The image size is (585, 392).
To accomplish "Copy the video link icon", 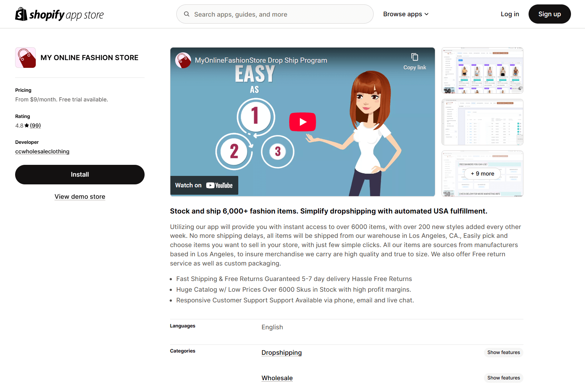I will [x=415, y=57].
